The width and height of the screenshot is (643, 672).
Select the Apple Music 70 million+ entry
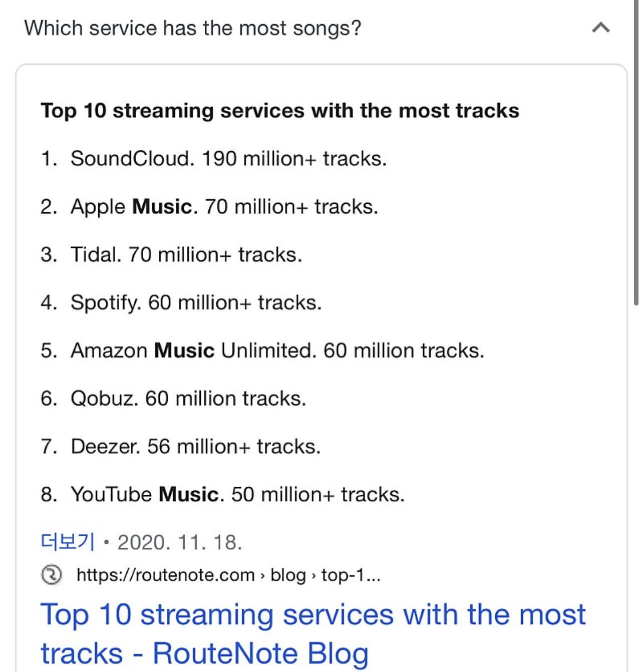point(224,207)
